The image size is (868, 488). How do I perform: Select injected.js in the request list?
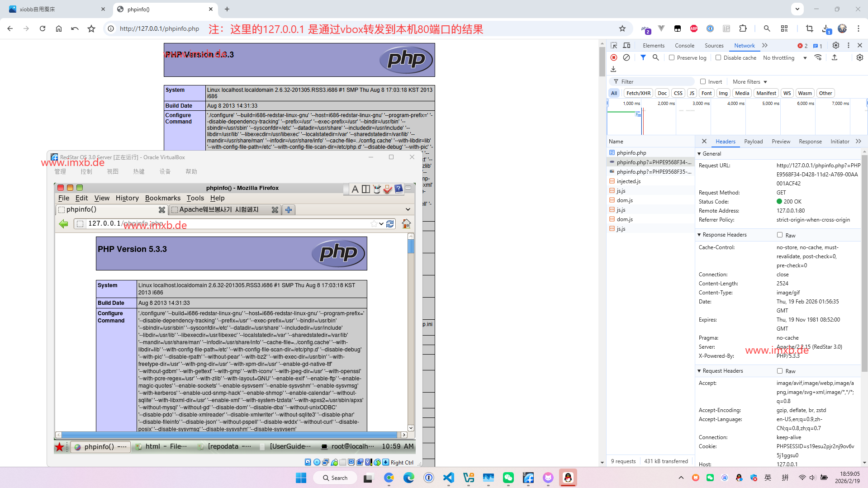point(628,181)
